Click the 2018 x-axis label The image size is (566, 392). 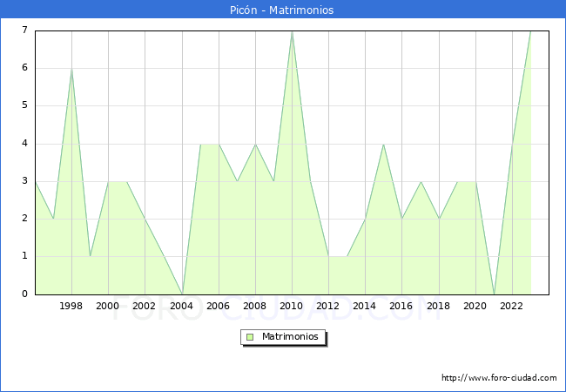[x=438, y=306]
